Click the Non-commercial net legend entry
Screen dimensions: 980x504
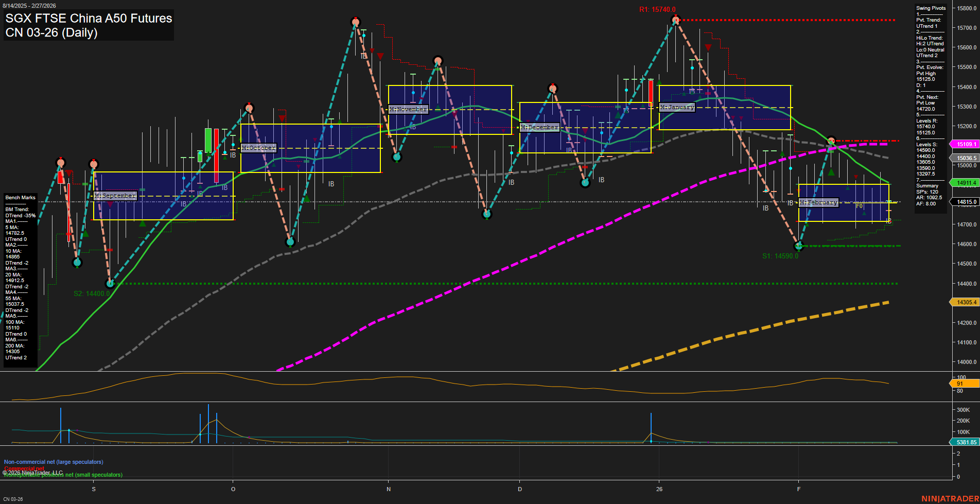(x=54, y=462)
